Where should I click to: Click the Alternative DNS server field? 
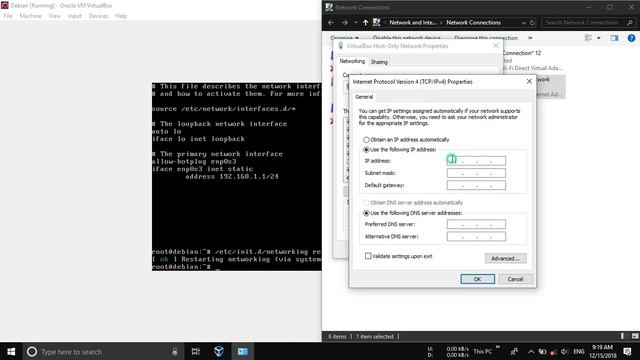click(x=476, y=236)
